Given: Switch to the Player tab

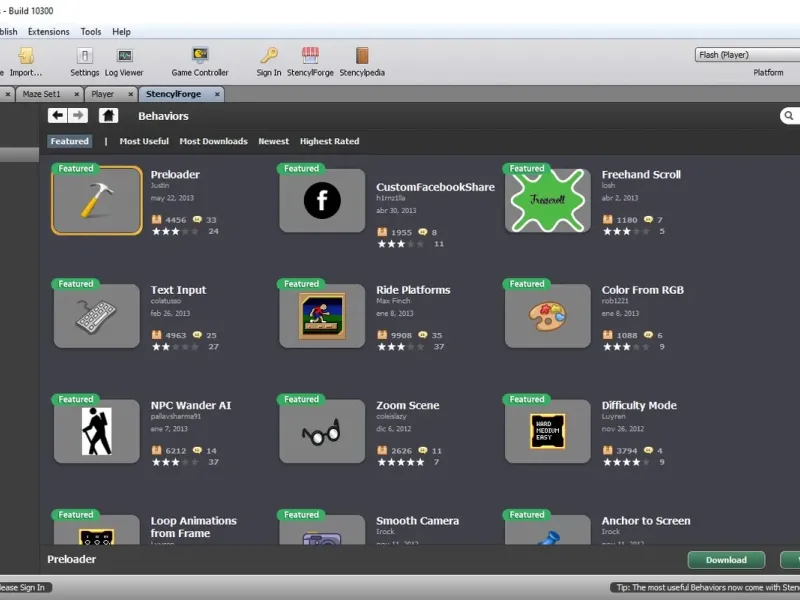Looking at the screenshot, I should pyautogui.click(x=103, y=94).
